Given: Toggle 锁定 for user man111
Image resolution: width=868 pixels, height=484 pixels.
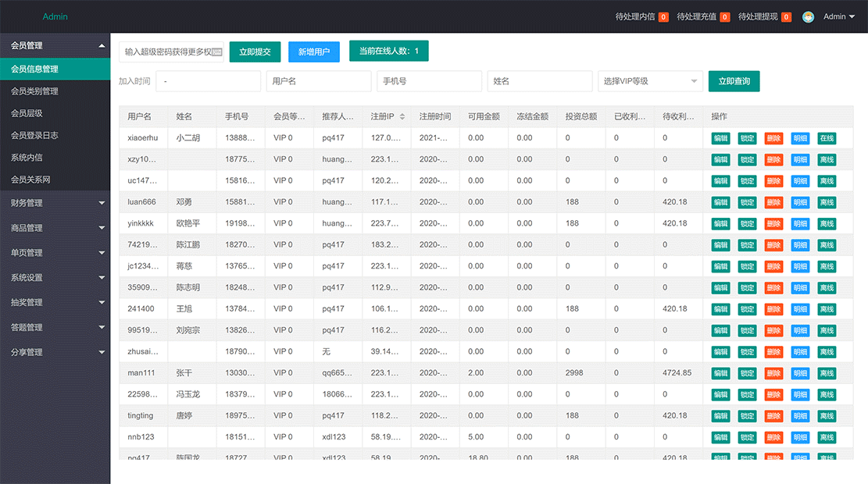Looking at the screenshot, I should pyautogui.click(x=747, y=373).
